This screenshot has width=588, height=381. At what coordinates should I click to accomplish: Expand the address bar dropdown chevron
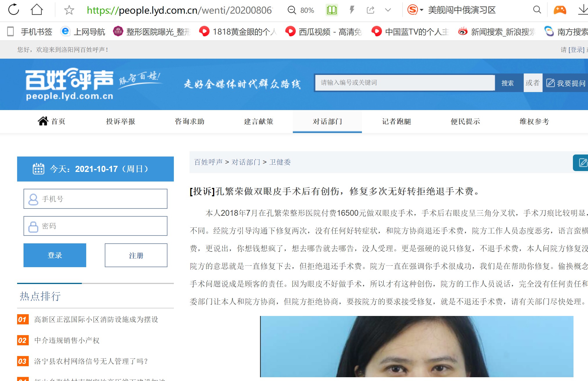pyautogui.click(x=388, y=10)
